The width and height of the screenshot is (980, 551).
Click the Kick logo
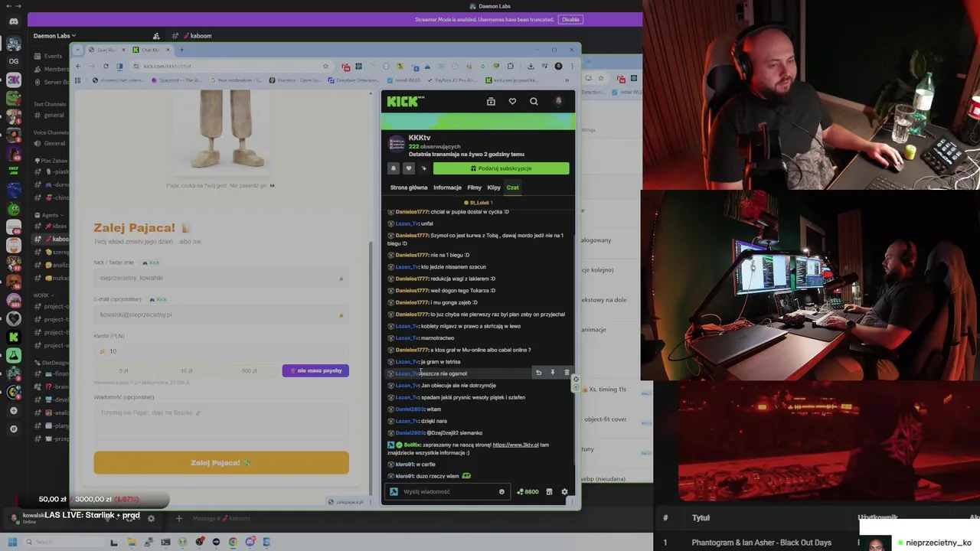click(406, 101)
